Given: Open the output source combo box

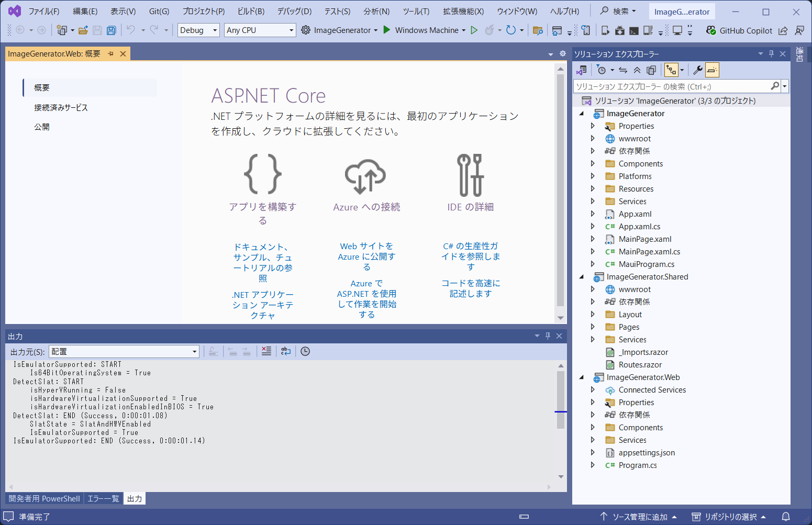Looking at the screenshot, I should [x=124, y=352].
